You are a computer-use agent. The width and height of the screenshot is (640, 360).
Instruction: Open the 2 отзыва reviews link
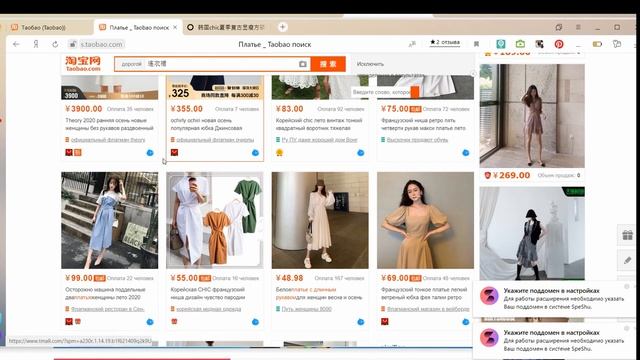[445, 42]
